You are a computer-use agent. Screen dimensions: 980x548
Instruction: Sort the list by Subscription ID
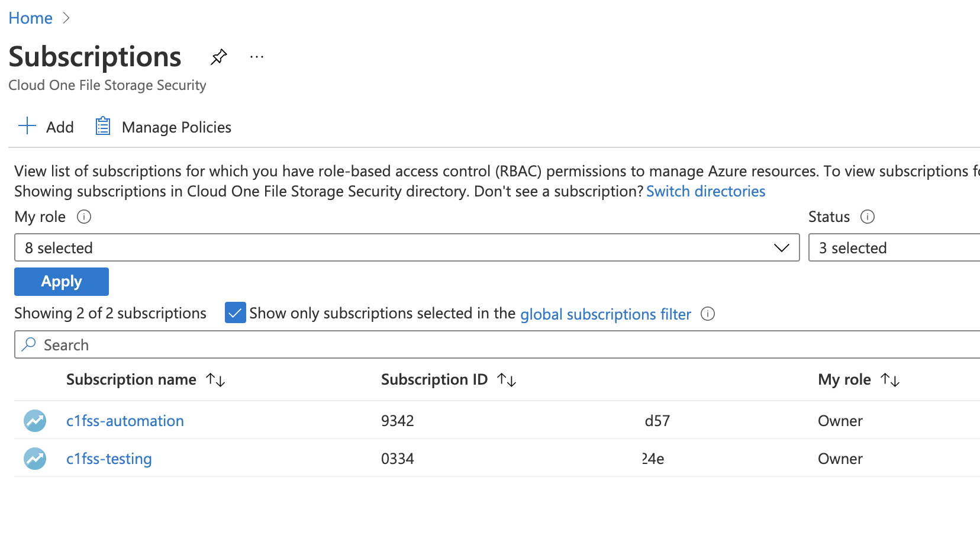[507, 380]
